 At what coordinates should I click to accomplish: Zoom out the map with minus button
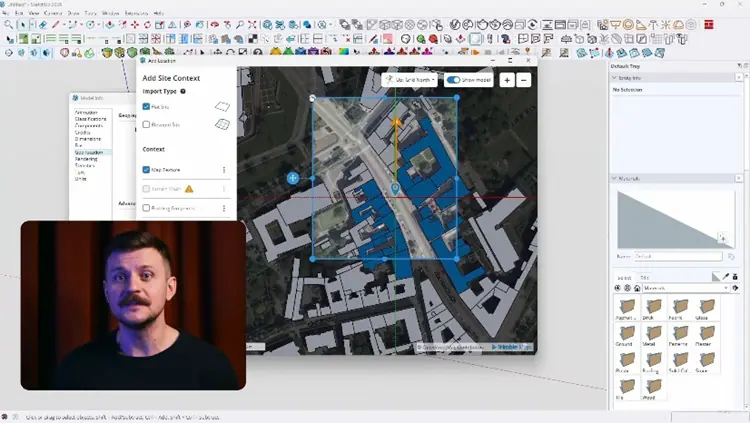click(524, 80)
